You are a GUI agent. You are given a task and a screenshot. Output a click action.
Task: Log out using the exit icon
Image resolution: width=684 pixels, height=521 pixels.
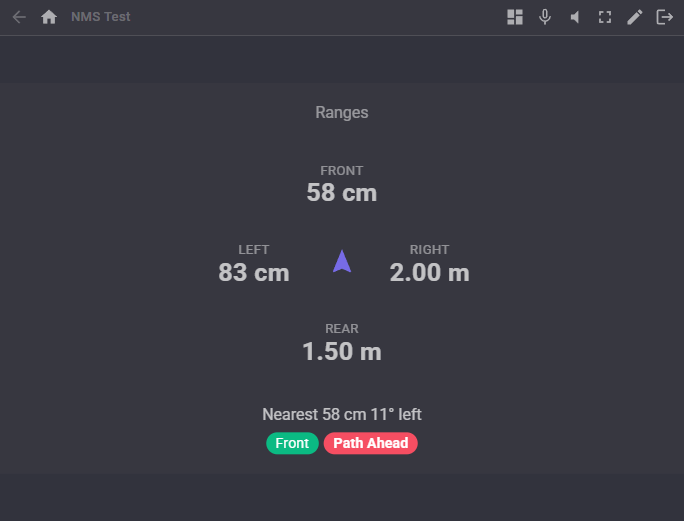point(665,17)
